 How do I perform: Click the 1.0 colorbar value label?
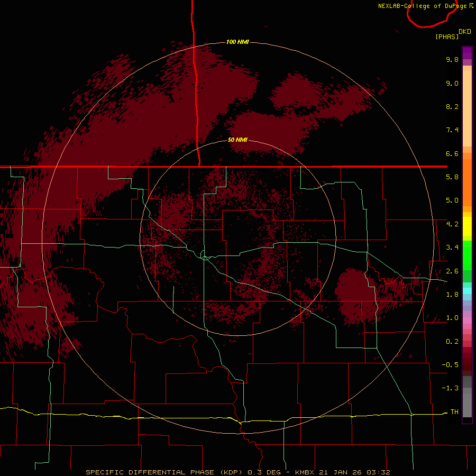[x=452, y=318]
